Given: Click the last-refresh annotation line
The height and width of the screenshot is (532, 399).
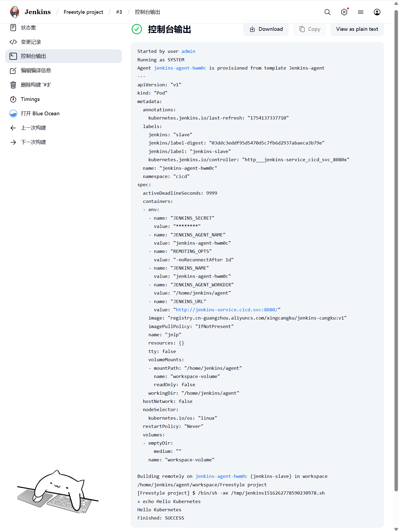Looking at the screenshot, I should [x=219, y=118].
